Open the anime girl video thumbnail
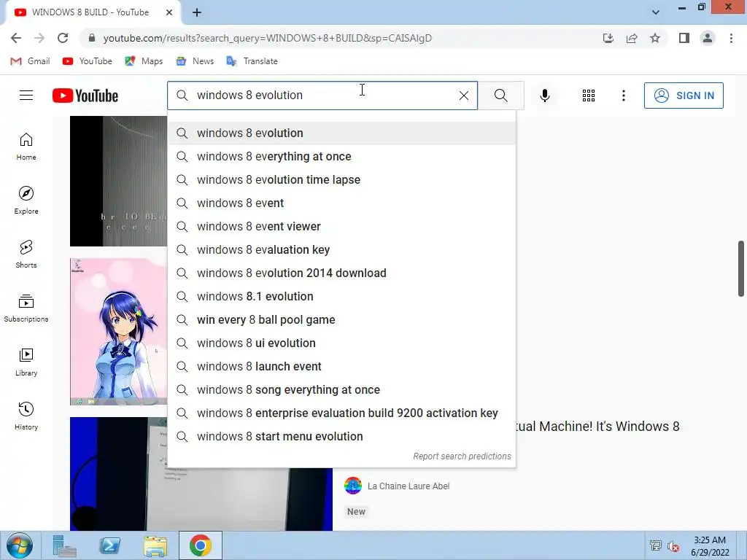747x560 pixels. (x=119, y=332)
